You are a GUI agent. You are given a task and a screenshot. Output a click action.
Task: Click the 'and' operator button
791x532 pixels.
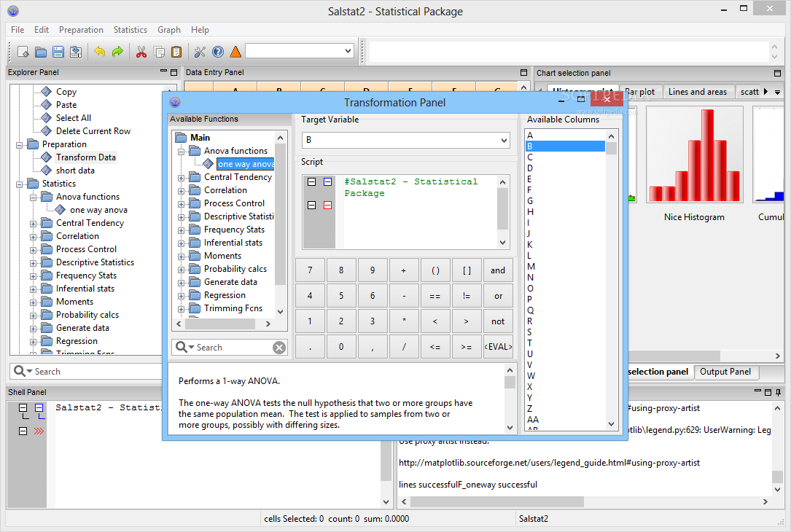tap(498, 270)
